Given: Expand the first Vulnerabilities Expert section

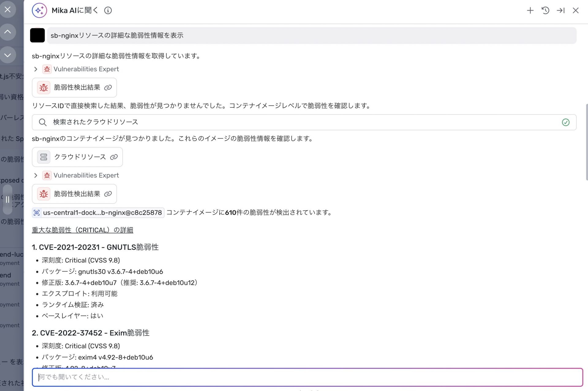Looking at the screenshot, I should (x=36, y=69).
